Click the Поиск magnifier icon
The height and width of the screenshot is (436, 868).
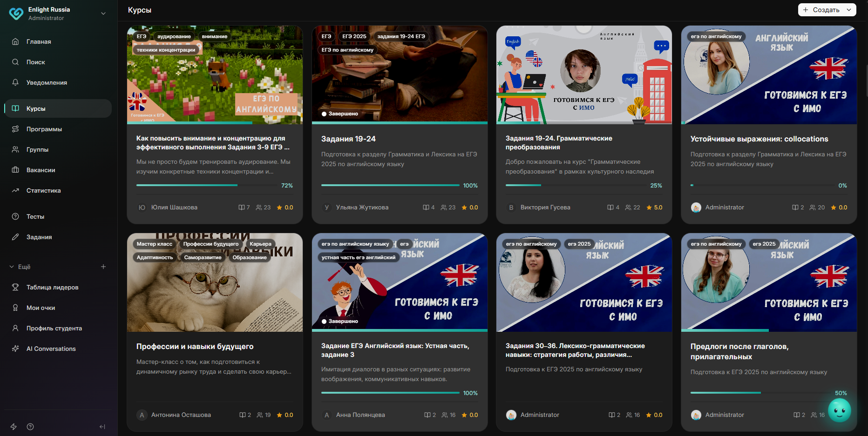[x=15, y=62]
